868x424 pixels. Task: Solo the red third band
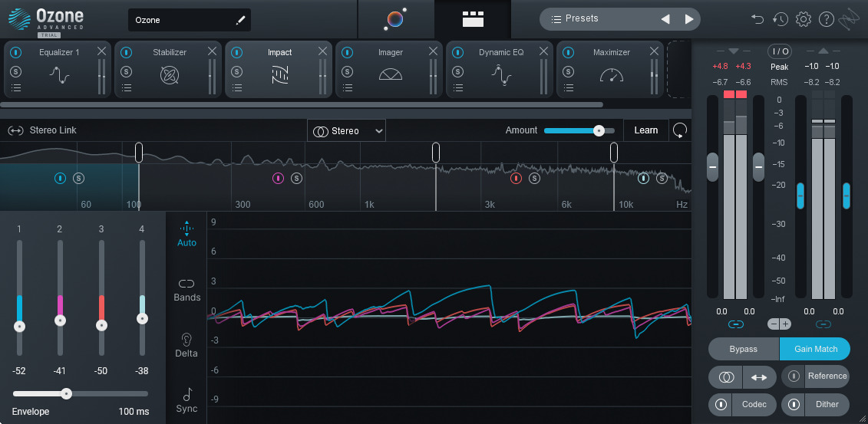pyautogui.click(x=534, y=178)
